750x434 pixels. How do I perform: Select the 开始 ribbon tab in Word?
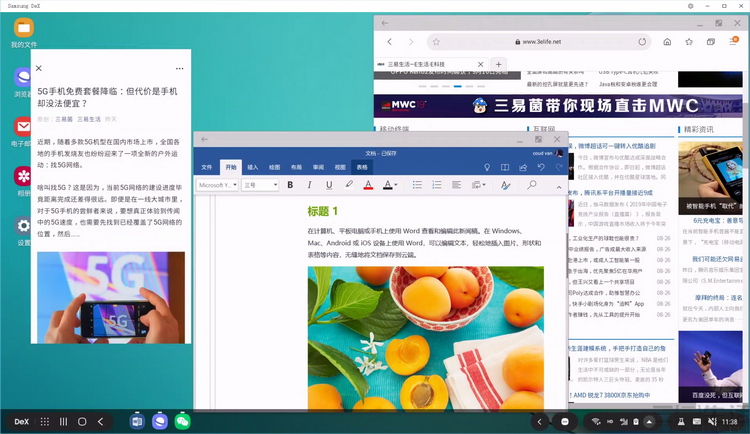[x=231, y=167]
